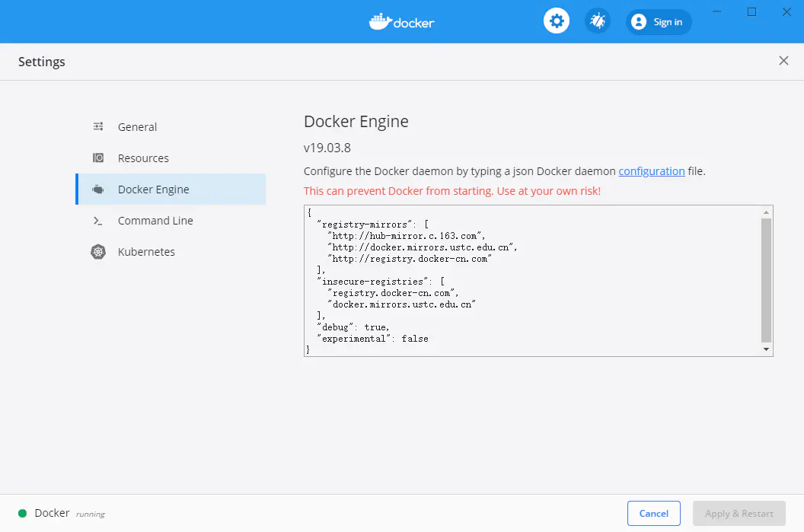
Task: Click the "experimental": false line
Action: coord(373,338)
